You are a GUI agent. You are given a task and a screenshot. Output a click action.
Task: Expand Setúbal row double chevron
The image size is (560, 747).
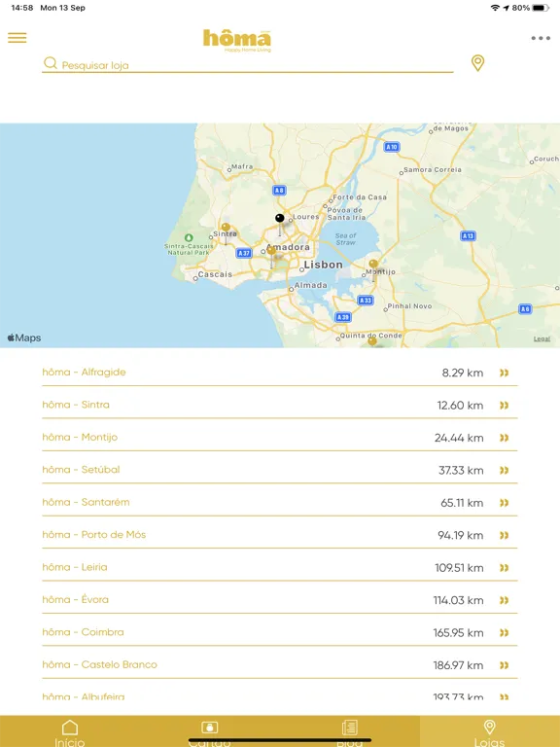pos(504,470)
